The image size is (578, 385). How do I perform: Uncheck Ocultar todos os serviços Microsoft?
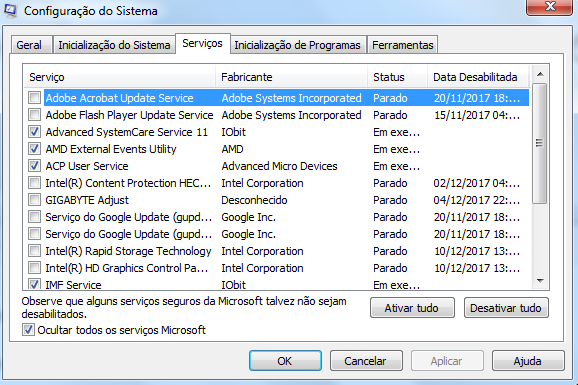(x=28, y=330)
